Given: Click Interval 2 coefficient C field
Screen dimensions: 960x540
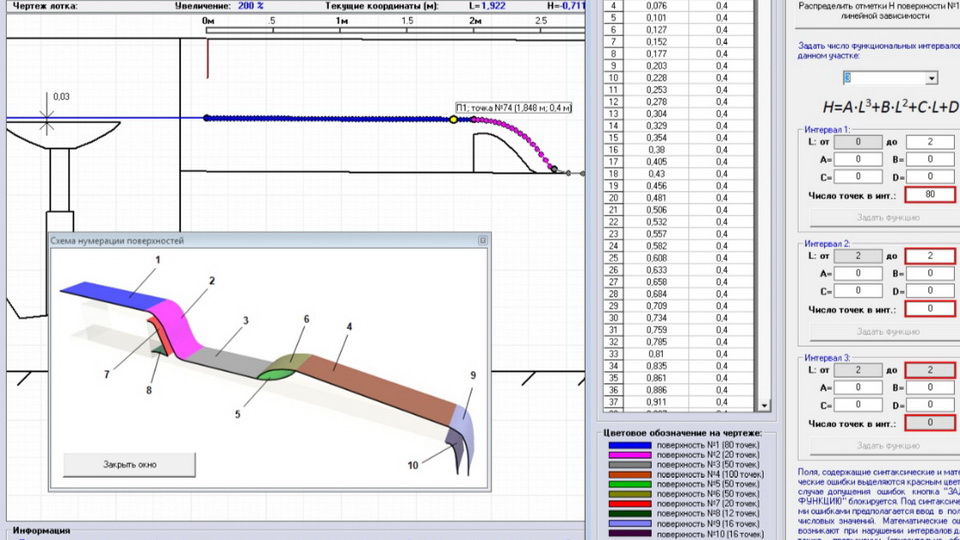Looking at the screenshot, I should point(858,291).
